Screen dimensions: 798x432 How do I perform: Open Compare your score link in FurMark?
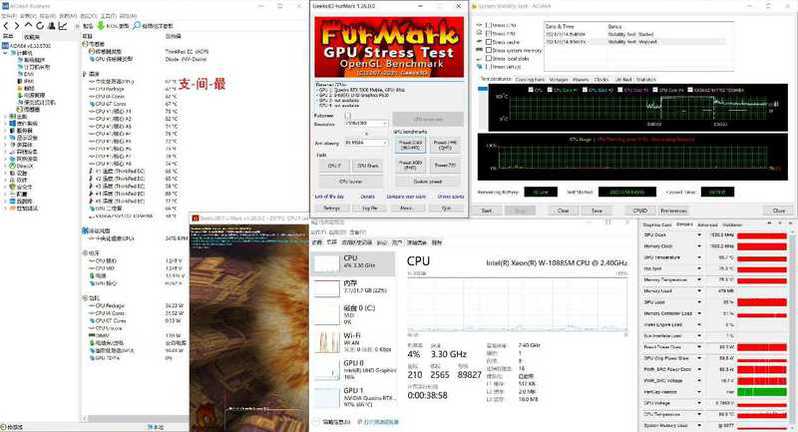[406, 196]
